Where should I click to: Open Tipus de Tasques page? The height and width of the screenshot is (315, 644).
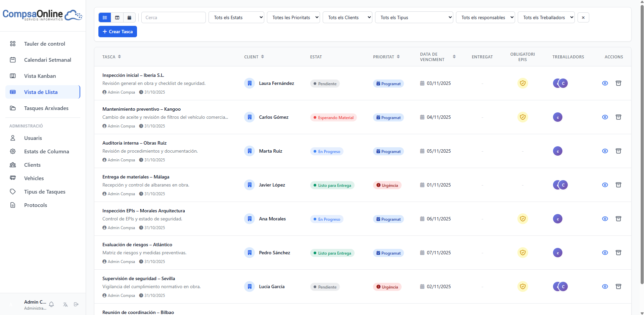point(43,192)
